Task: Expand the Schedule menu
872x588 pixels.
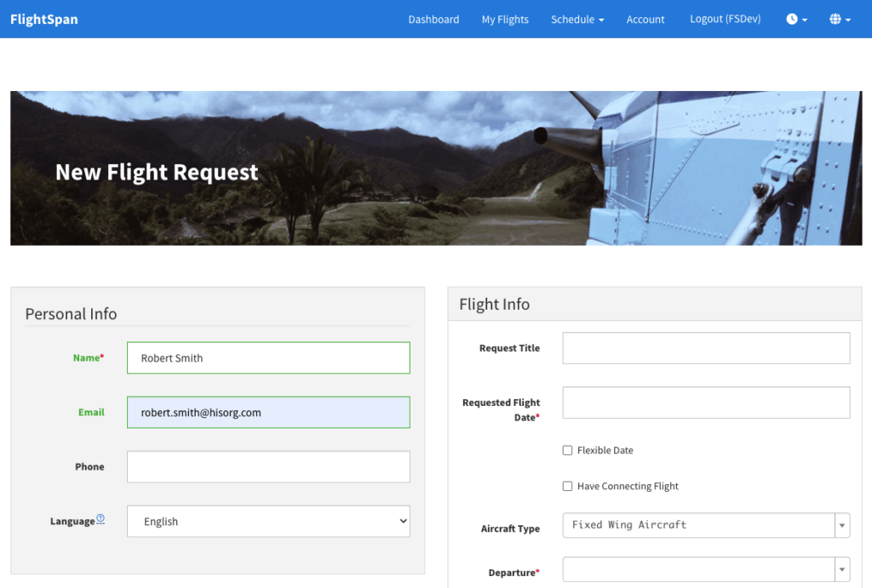Action: tap(577, 20)
